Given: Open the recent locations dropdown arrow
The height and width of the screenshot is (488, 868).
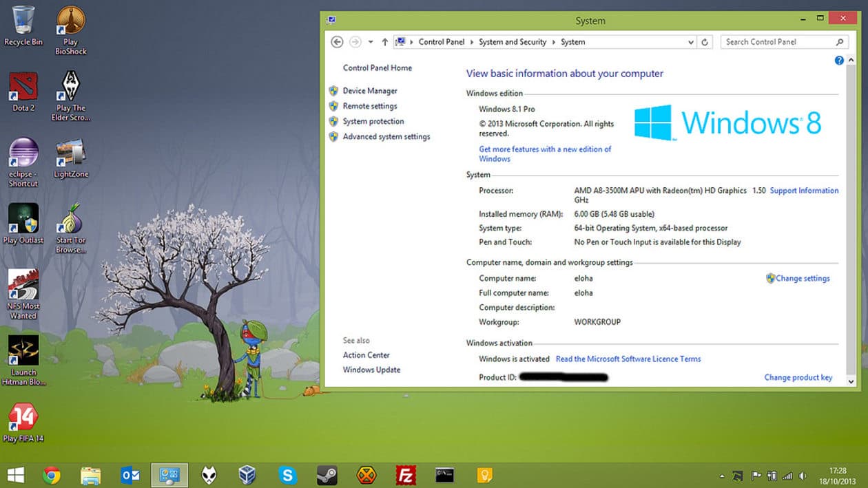Looking at the screenshot, I should 371,42.
